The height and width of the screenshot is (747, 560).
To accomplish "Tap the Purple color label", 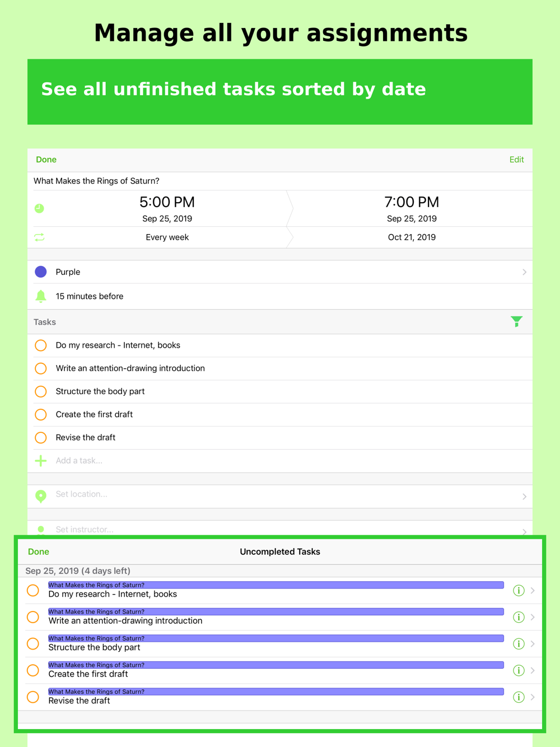I will (x=68, y=272).
